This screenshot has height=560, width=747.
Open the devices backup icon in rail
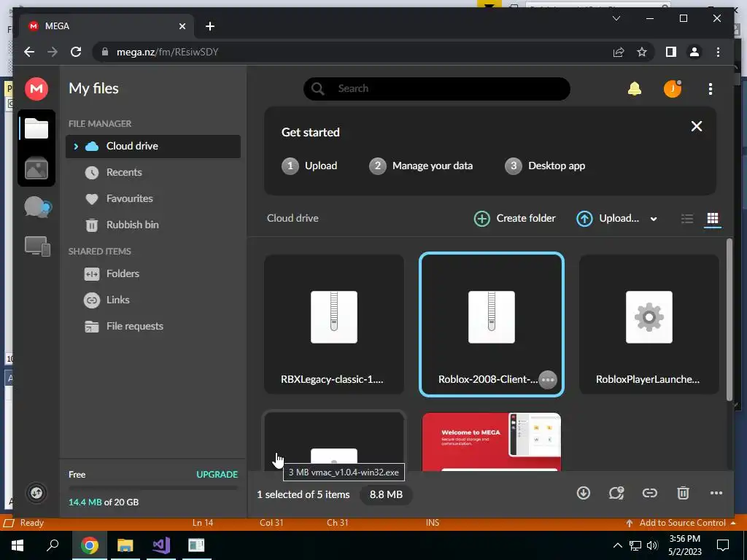pyautogui.click(x=37, y=246)
